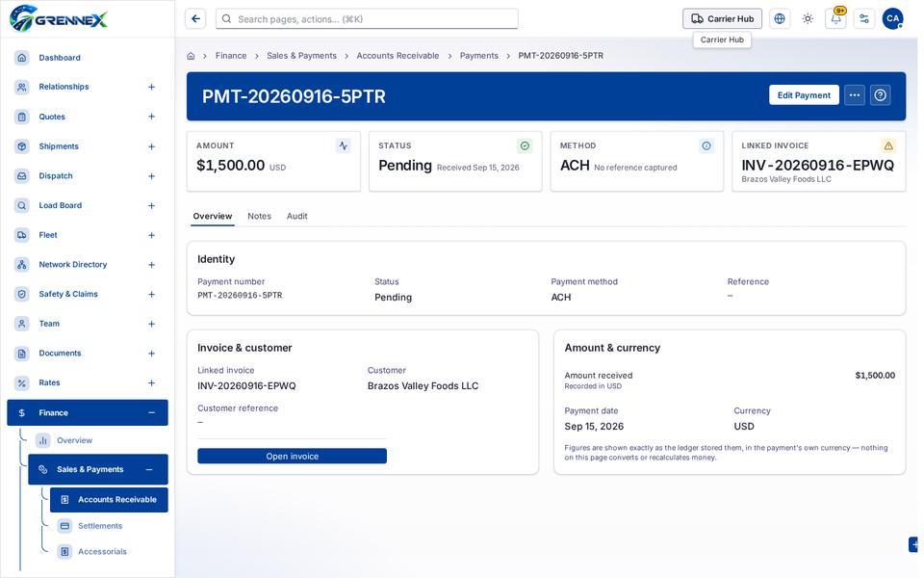This screenshot has width=924, height=578.
Task: Click the Settlements icon in sidebar
Action: click(64, 526)
